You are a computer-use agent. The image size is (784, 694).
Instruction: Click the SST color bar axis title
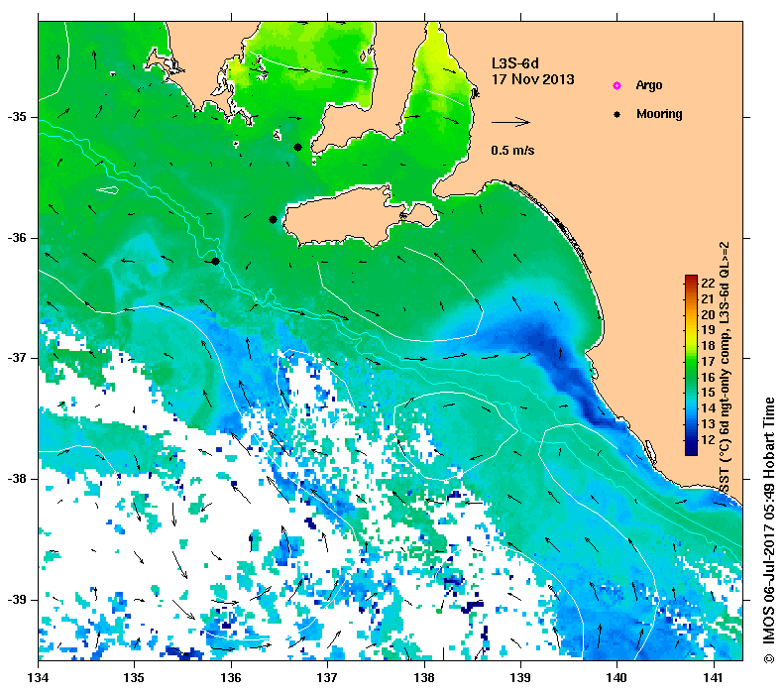coord(724,367)
